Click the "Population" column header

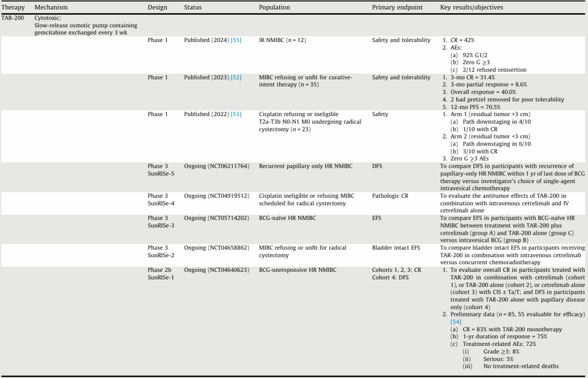pos(274,7)
